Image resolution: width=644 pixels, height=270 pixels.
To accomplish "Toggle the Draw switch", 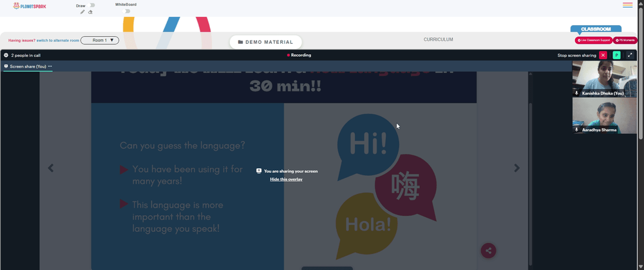I will point(91,5).
